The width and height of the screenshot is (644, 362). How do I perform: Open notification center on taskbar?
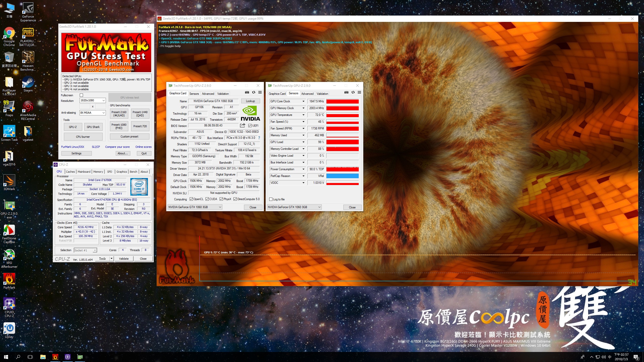point(636,357)
